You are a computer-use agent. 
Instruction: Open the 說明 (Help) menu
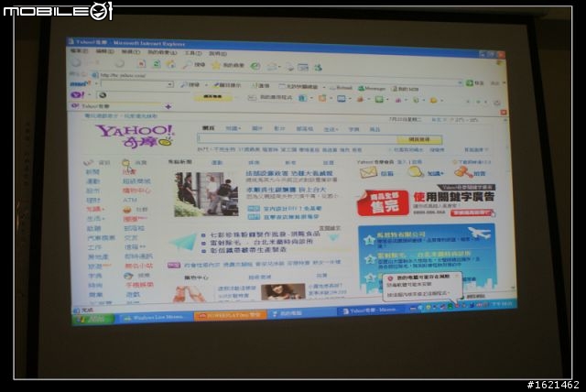coord(218,54)
